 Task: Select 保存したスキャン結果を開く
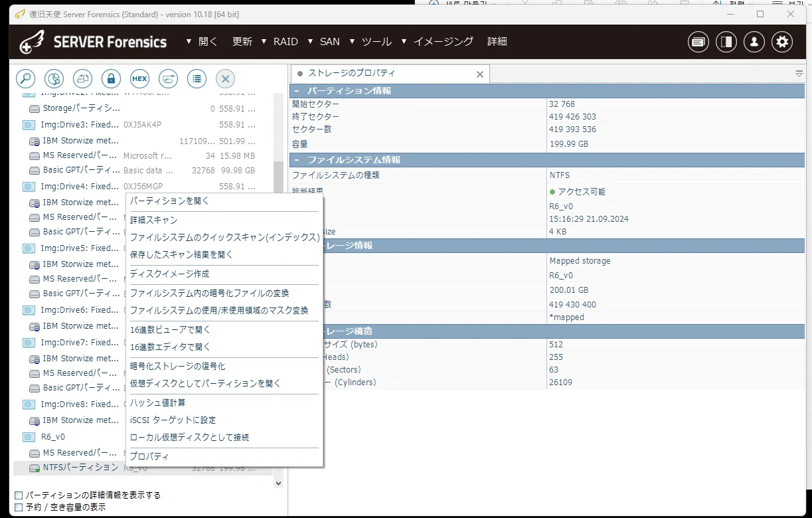pos(224,254)
